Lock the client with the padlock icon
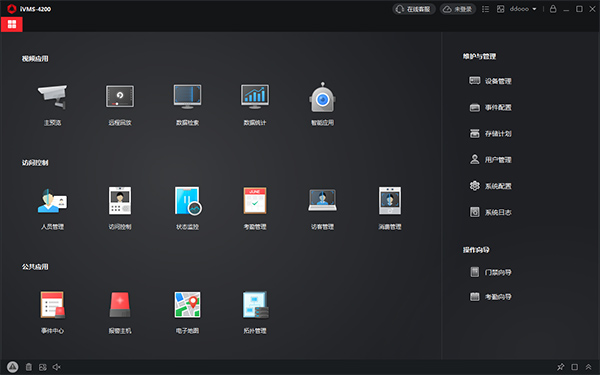The height and width of the screenshot is (375, 600). point(553,9)
